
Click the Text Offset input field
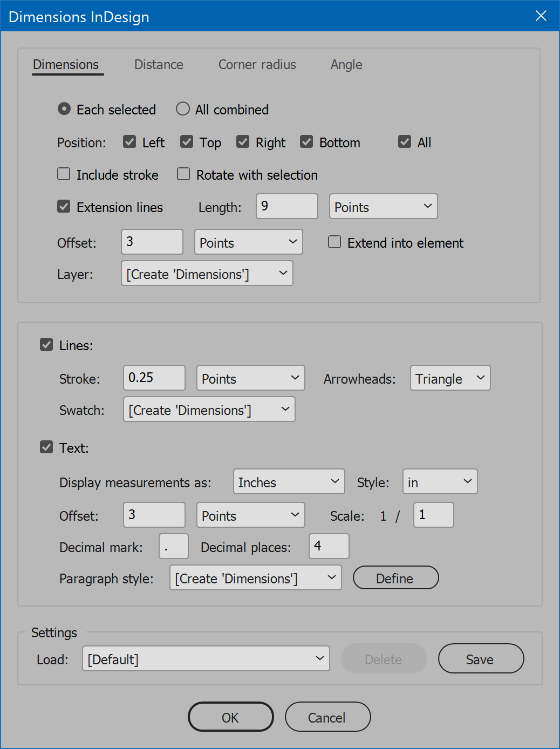154,515
